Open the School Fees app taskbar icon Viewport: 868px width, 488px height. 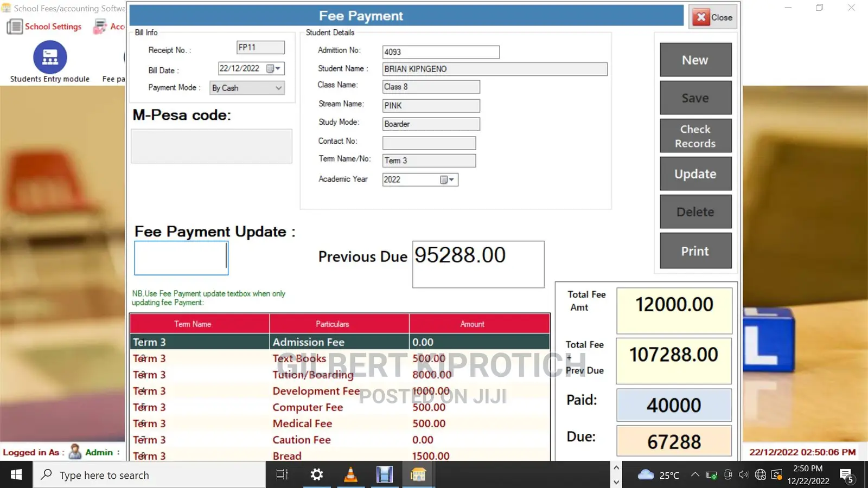[x=418, y=475]
